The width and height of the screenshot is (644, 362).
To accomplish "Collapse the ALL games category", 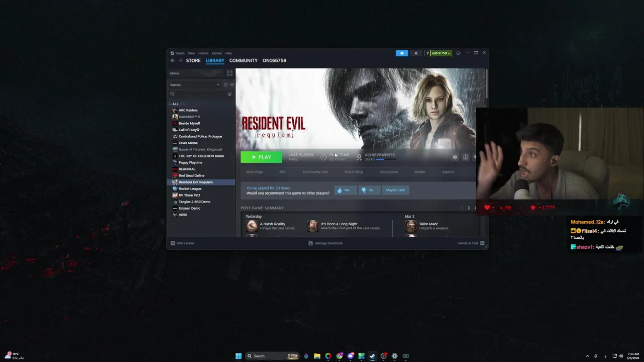I will pyautogui.click(x=170, y=104).
